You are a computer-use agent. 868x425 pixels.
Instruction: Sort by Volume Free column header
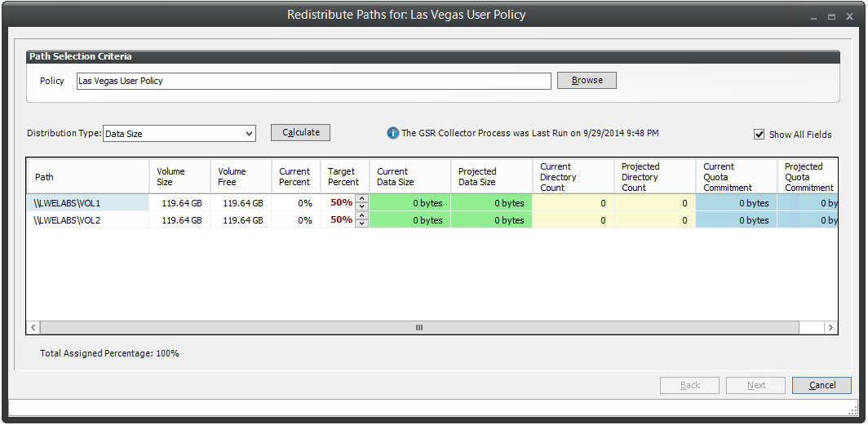coord(241,176)
